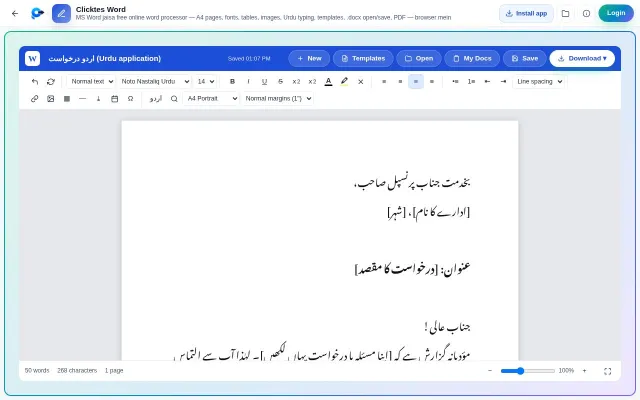
Task: Insert a hyperlink with the link icon
Action: [35, 99]
